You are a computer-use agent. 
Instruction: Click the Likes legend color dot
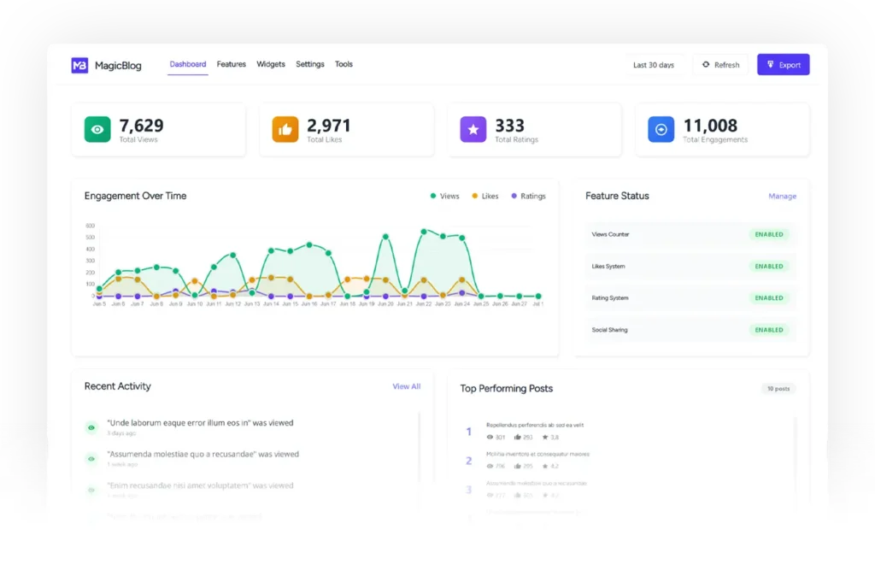475,197
